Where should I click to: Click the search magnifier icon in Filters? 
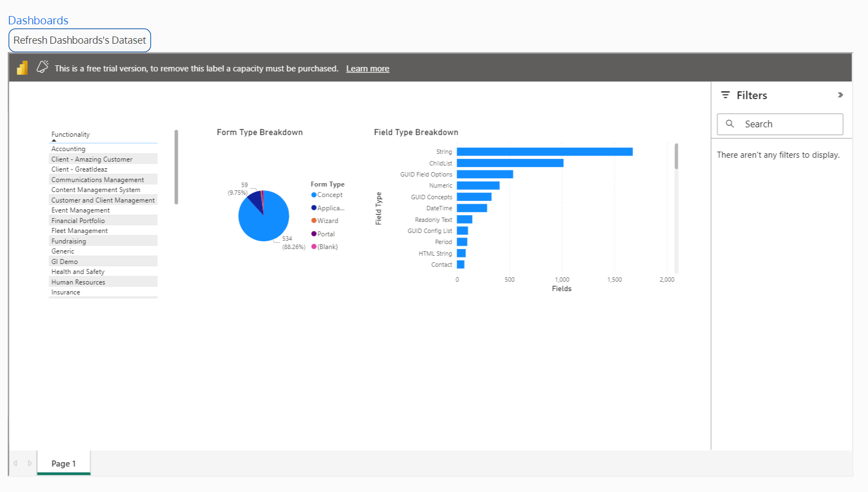pyautogui.click(x=730, y=124)
